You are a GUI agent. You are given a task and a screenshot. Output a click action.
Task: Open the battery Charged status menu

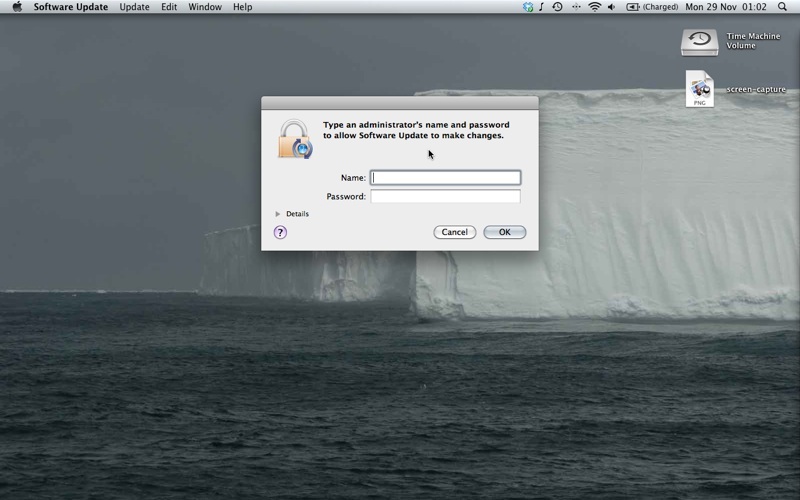(652, 7)
